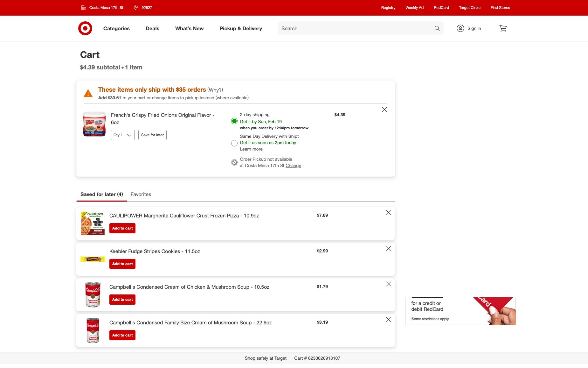Screen dimensions: 588x368
Task: Click Cart # 6230026913107 text
Action: [x=317, y=358]
